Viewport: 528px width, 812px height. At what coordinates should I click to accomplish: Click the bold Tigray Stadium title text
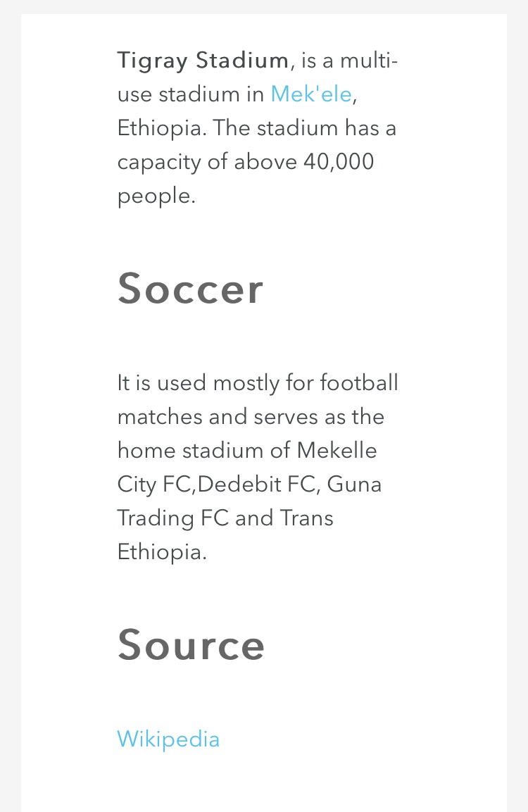tap(203, 61)
